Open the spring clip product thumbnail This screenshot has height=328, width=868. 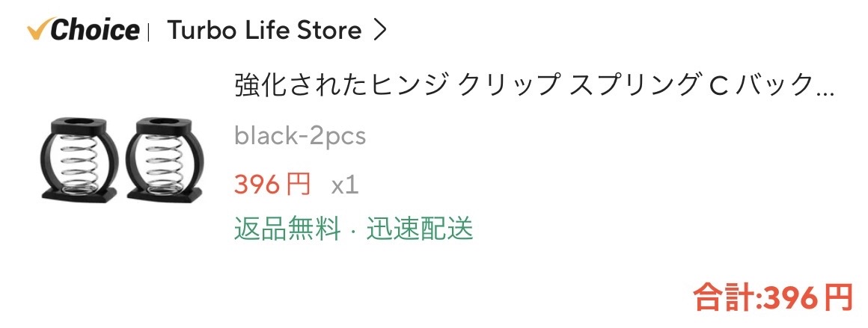click(122, 158)
